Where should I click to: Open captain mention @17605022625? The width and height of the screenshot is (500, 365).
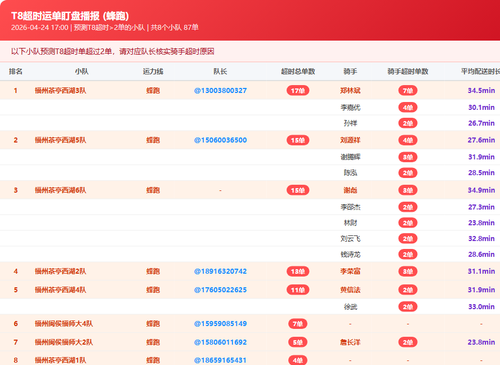(220, 290)
